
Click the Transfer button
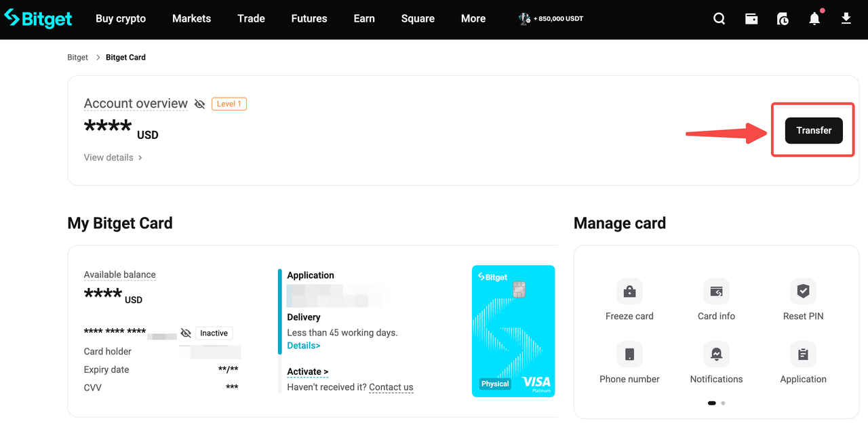click(813, 130)
